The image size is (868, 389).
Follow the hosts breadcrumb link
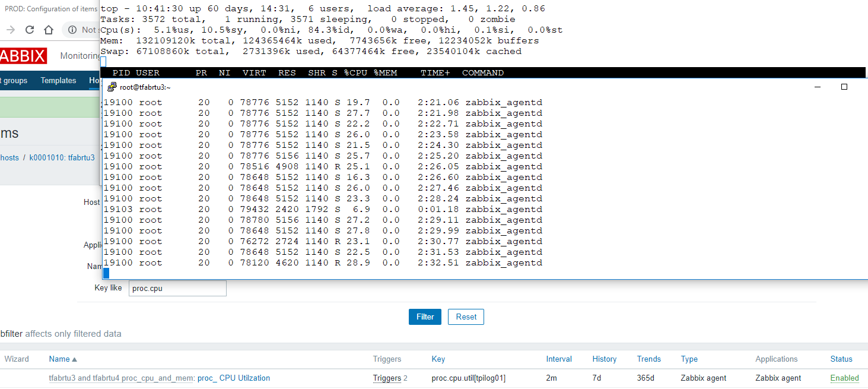pyautogui.click(x=9, y=157)
